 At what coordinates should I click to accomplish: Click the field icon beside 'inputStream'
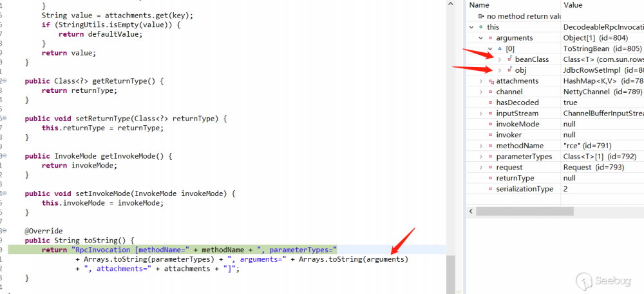[491, 113]
